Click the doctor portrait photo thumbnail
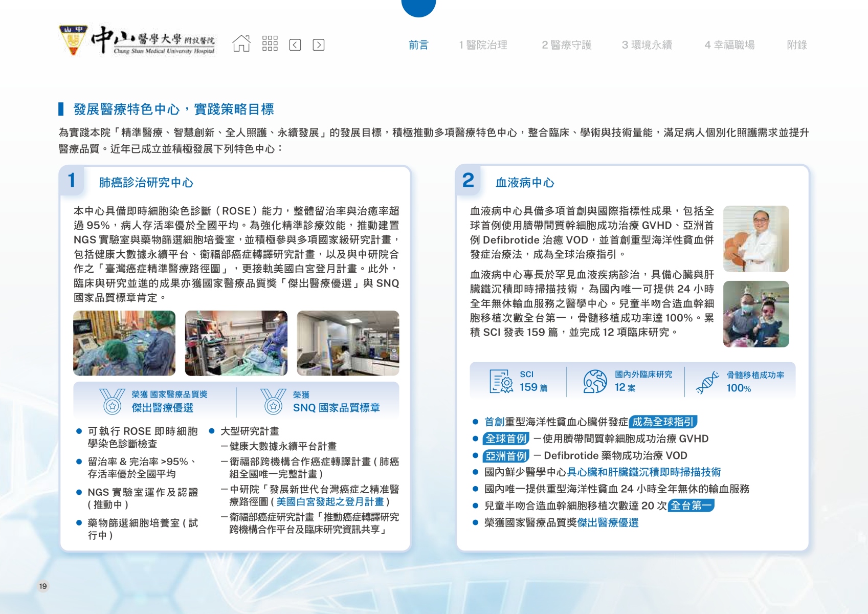 [x=755, y=238]
